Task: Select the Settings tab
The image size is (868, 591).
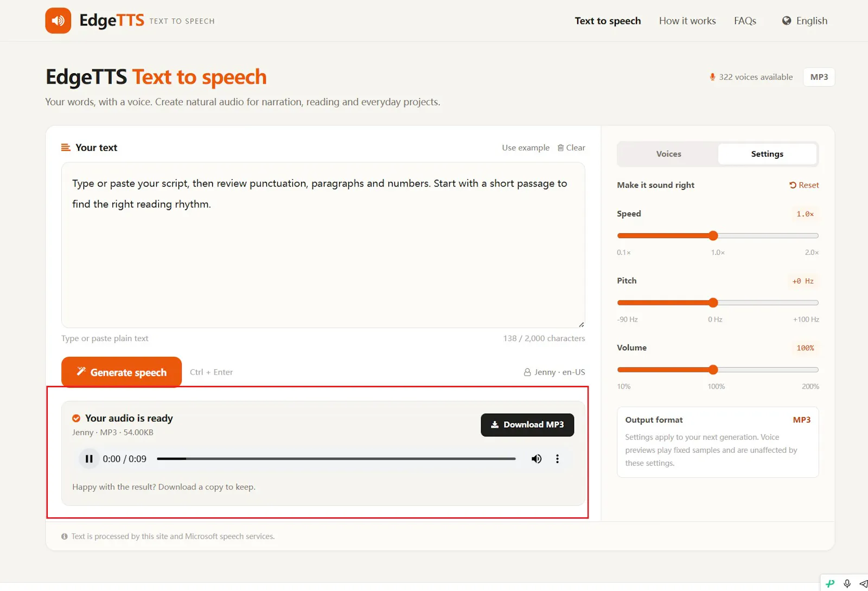Action: (767, 154)
